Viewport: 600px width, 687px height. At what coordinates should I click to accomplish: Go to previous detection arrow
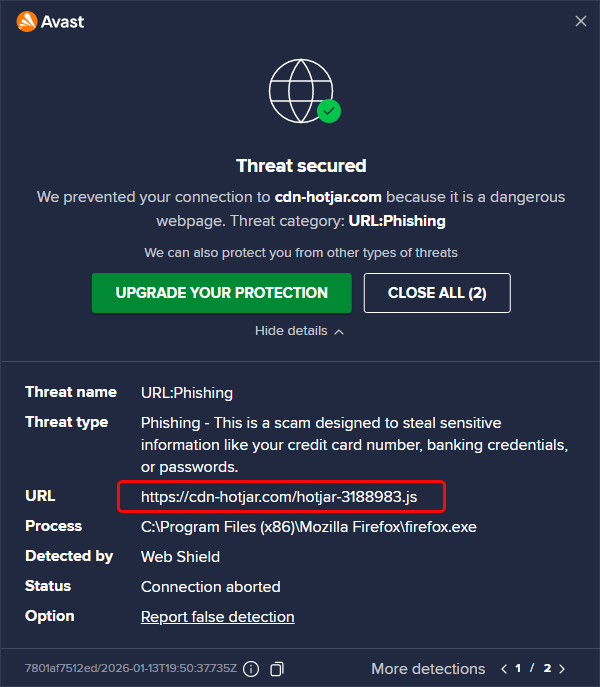click(x=517, y=668)
